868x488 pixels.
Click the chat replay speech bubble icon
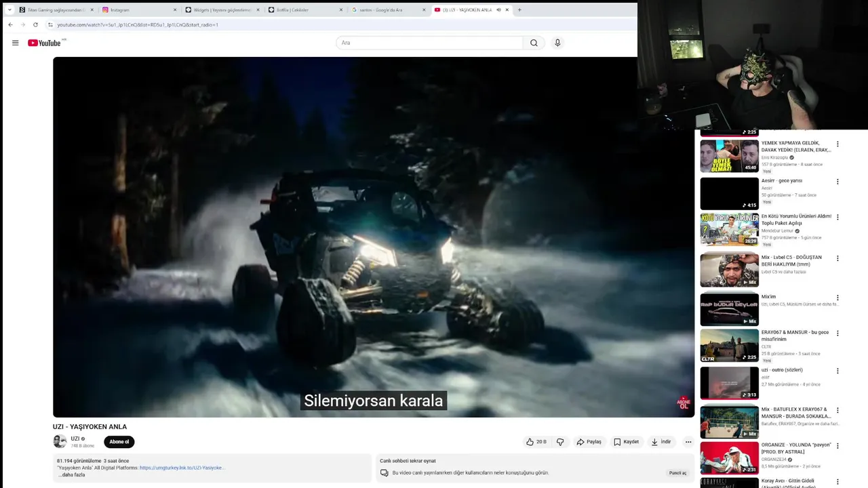[x=384, y=473]
